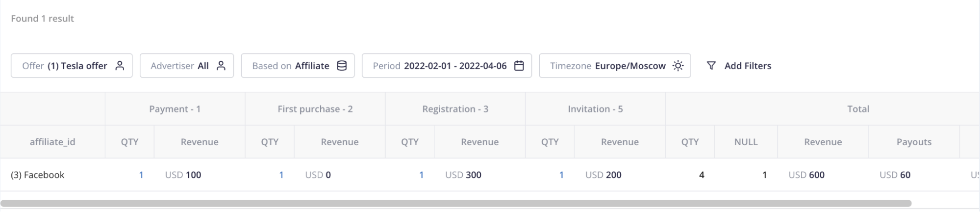Click the funnel icon for filters
The image size is (980, 212).
[x=711, y=66]
